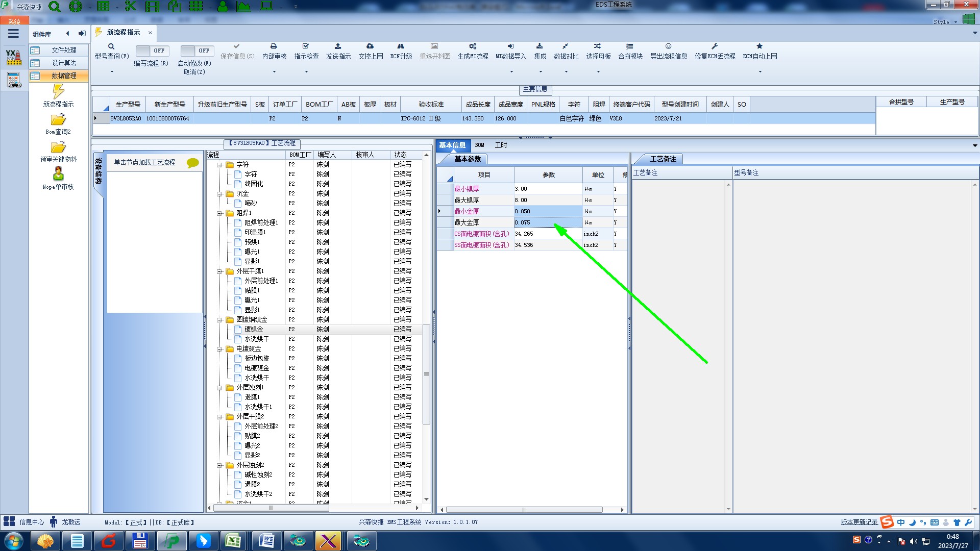Image resolution: width=980 pixels, height=551 pixels.
Task: Click the 集成 download icon
Action: [540, 46]
